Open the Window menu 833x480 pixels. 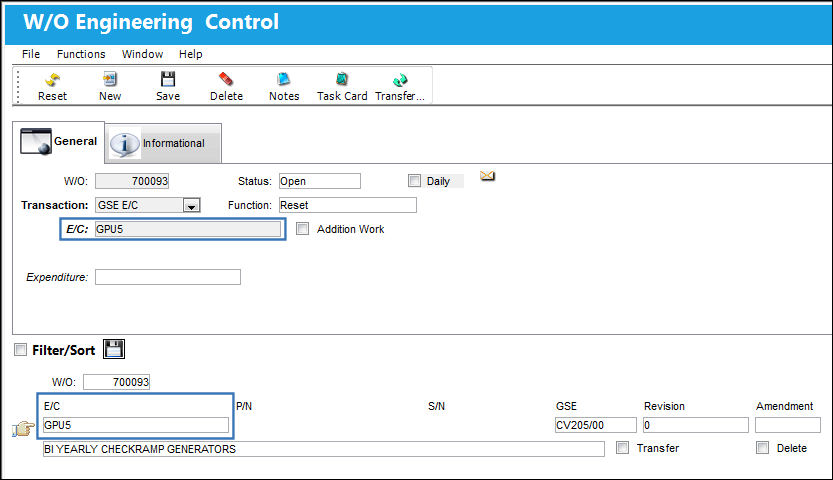tap(142, 54)
